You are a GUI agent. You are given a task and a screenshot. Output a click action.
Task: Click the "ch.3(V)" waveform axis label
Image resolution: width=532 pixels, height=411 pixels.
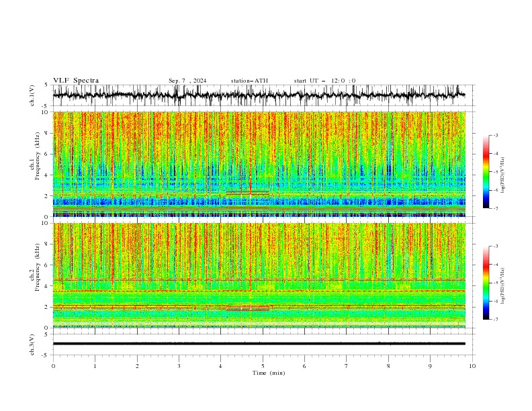(x=32, y=345)
